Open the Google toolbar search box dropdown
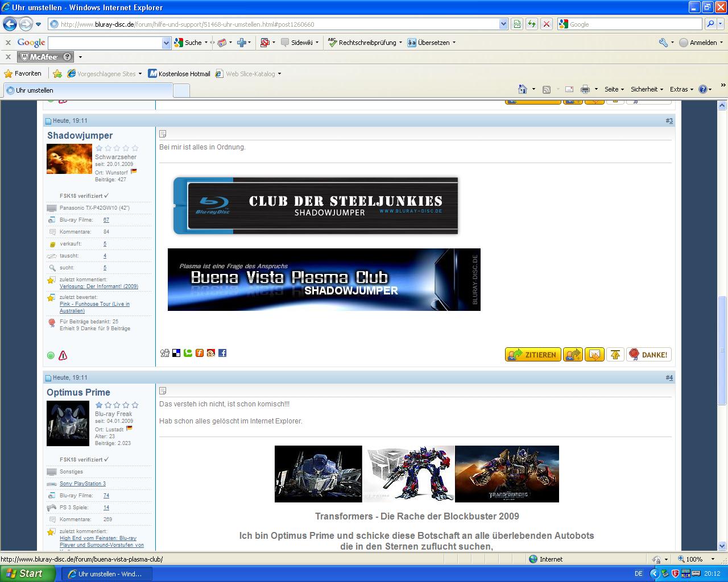 166,43
